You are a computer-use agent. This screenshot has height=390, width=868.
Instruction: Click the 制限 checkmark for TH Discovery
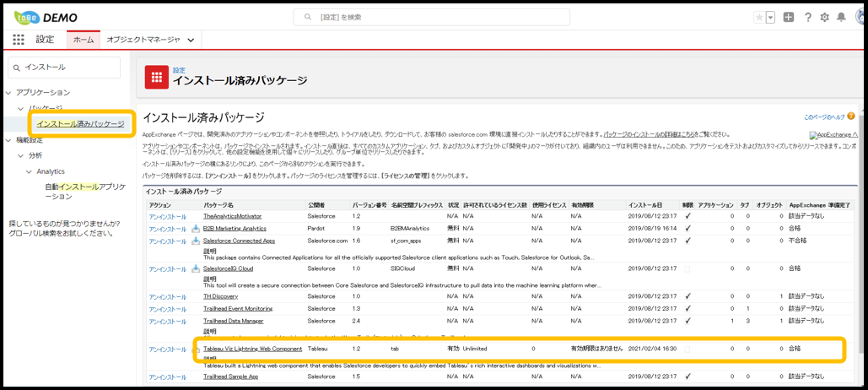[687, 296]
